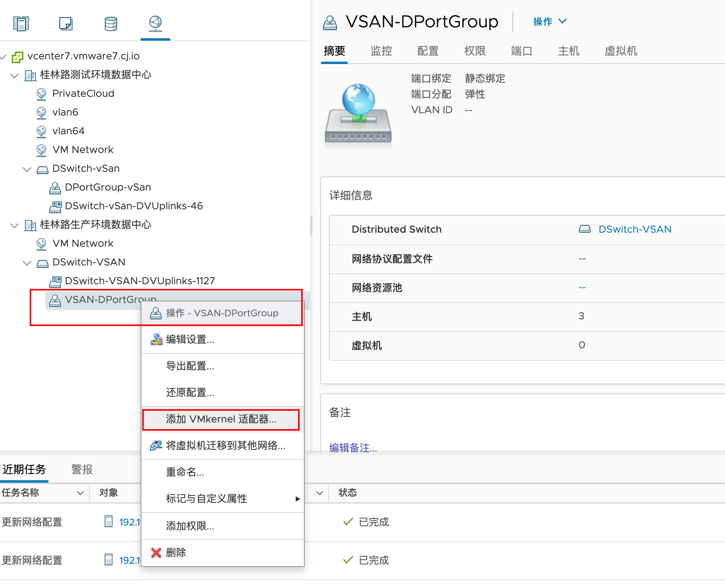Click the uplink icon for DSwitch-vSan-DVUplinks-46
This screenshot has width=725, height=588.
(55, 207)
